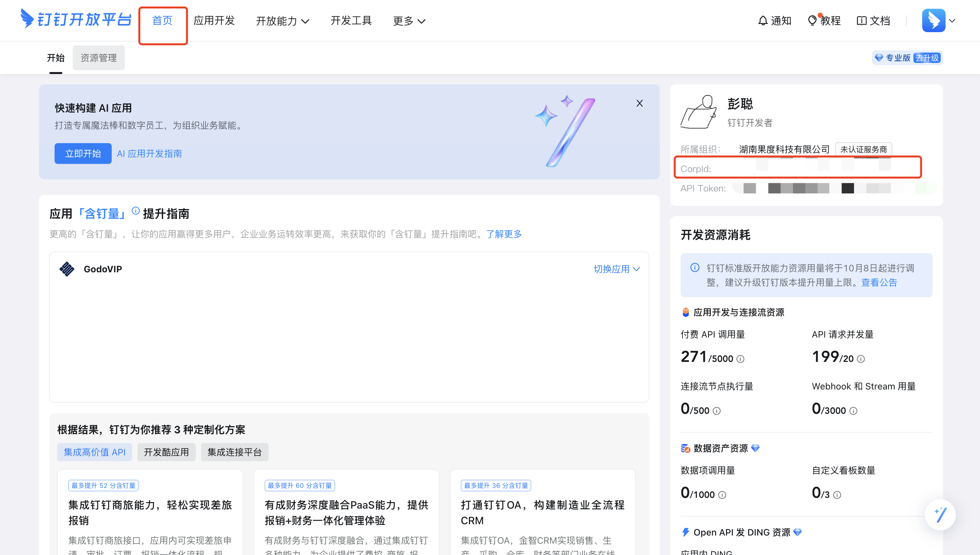980x555 pixels.
Task: Select the 开发酷应用 option tab
Action: (166, 452)
